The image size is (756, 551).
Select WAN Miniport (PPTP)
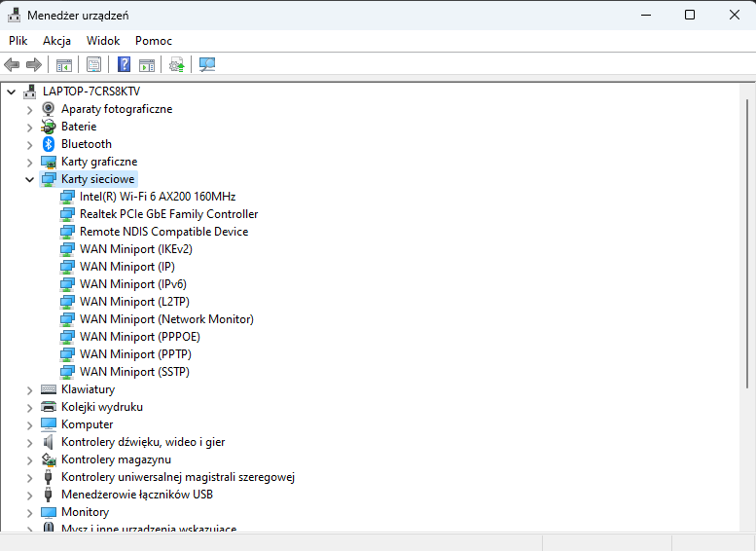135,354
